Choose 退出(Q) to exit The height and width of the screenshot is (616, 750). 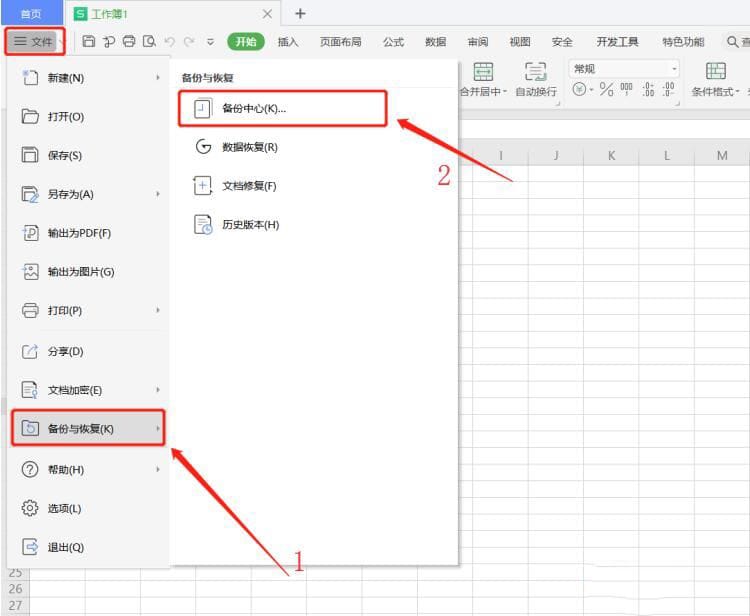(88, 547)
